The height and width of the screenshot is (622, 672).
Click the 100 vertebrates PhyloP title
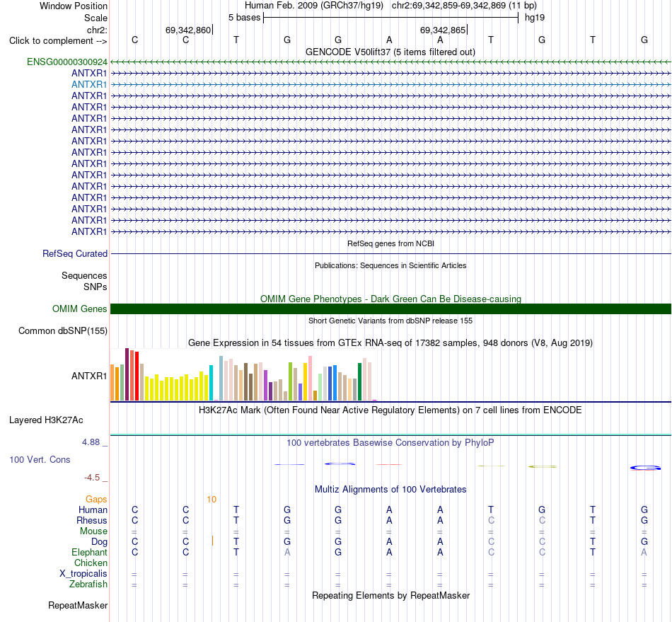click(390, 442)
